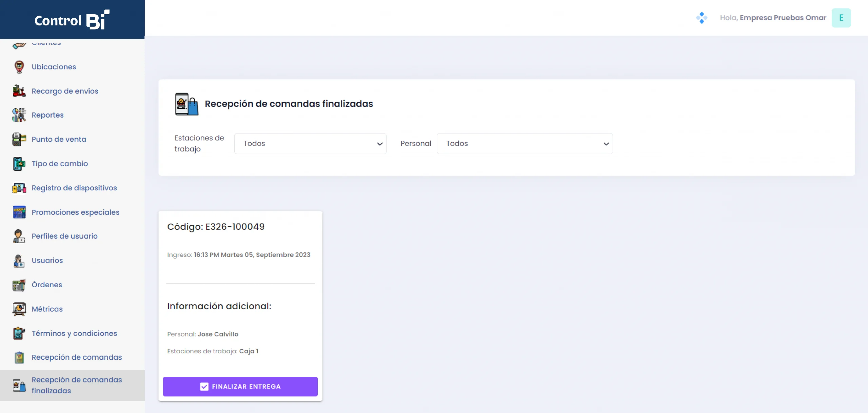Click the Reportes chart icon
The width and height of the screenshot is (868, 413).
coord(19,115)
